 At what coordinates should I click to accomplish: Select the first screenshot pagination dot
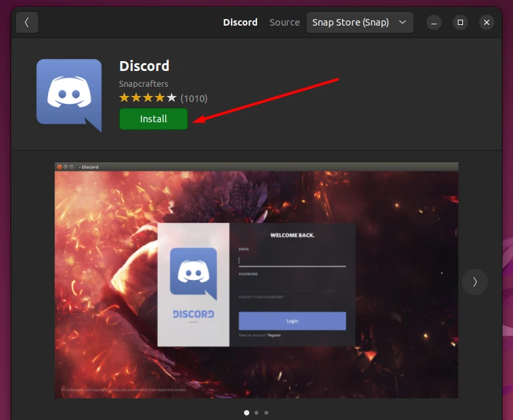click(247, 413)
